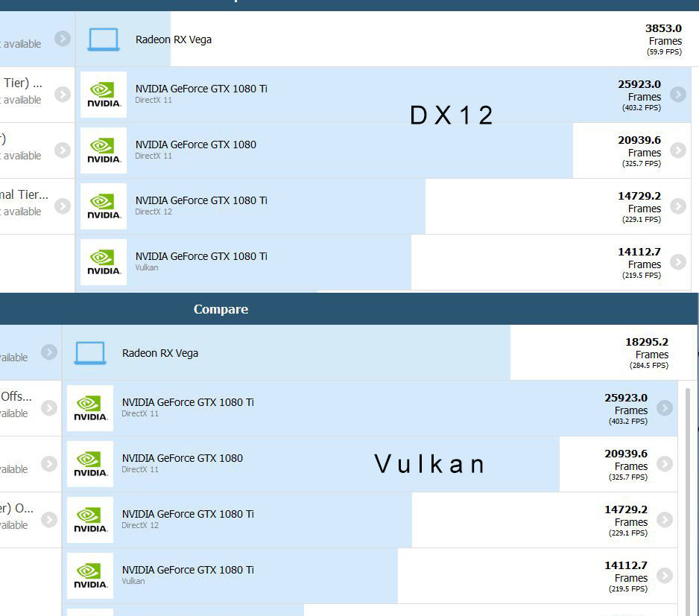Click the arrow next to 'nal Tier...' entry
The height and width of the screenshot is (616, 699).
click(63, 206)
